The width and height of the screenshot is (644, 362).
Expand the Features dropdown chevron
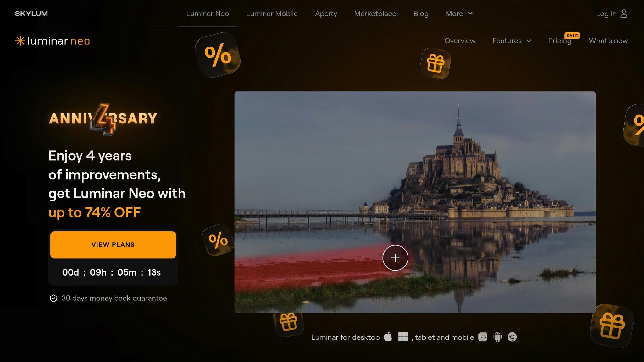[x=529, y=41]
